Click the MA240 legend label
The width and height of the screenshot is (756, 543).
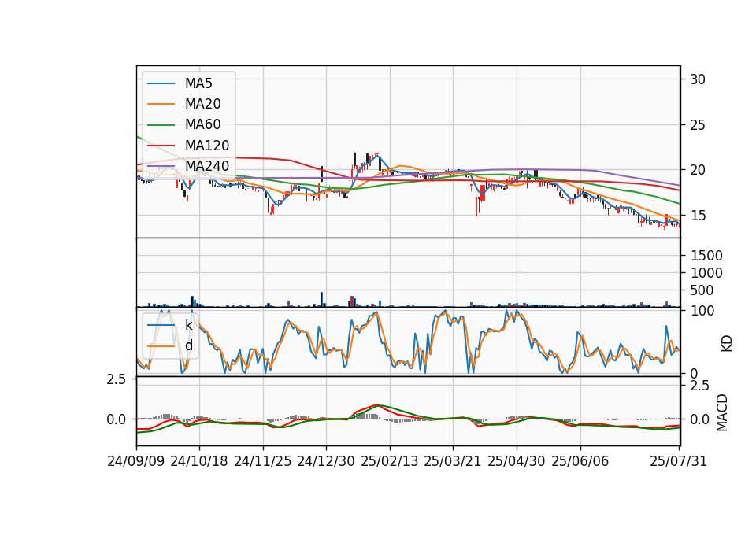(x=207, y=166)
